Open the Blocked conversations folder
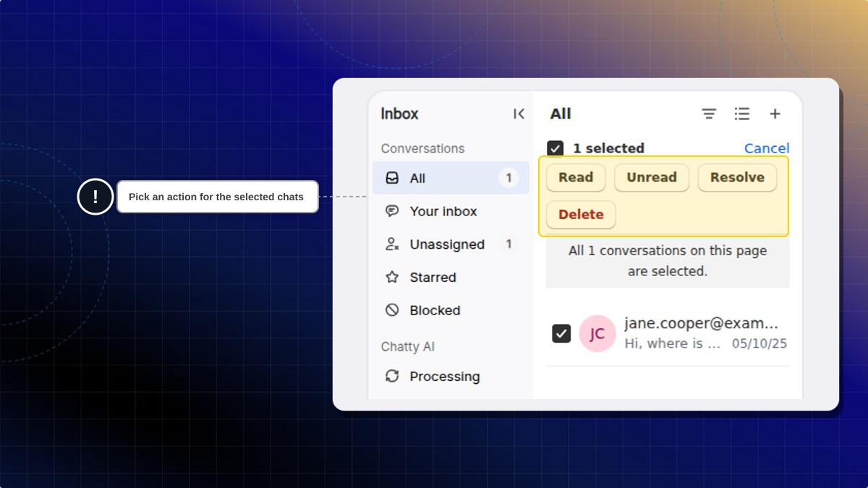This screenshot has width=868, height=488. click(x=451, y=310)
